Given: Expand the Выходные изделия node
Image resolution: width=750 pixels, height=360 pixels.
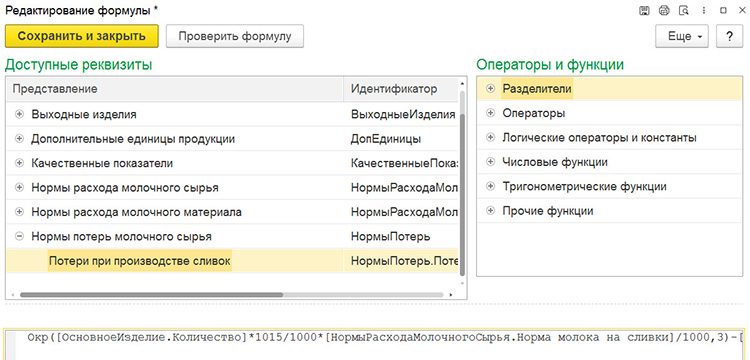Looking at the screenshot, I should click(19, 114).
